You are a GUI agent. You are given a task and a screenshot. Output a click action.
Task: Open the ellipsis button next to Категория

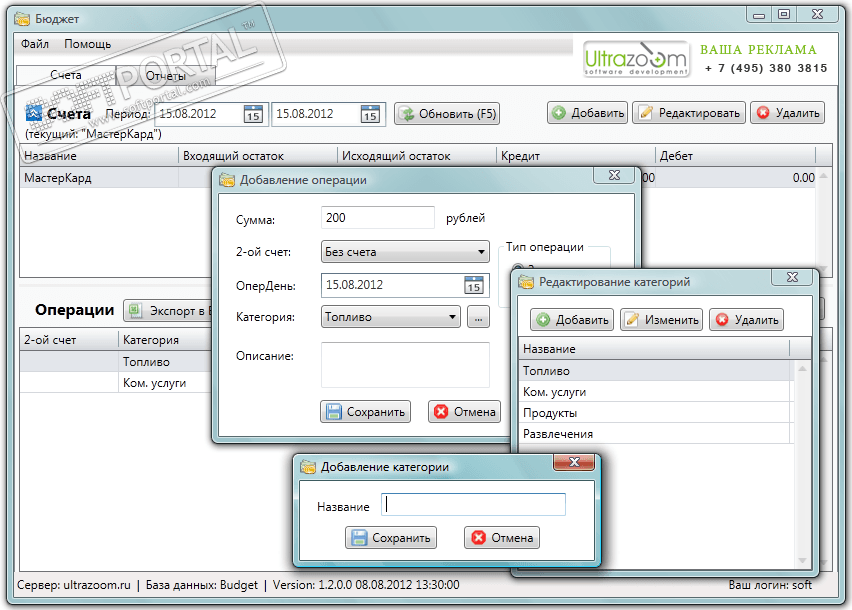[x=478, y=317]
